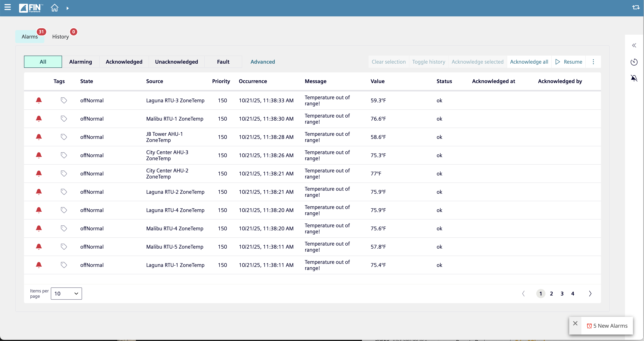Expand the breadcrumb arrow next to Home
Image resolution: width=644 pixels, height=341 pixels.
(68, 8)
